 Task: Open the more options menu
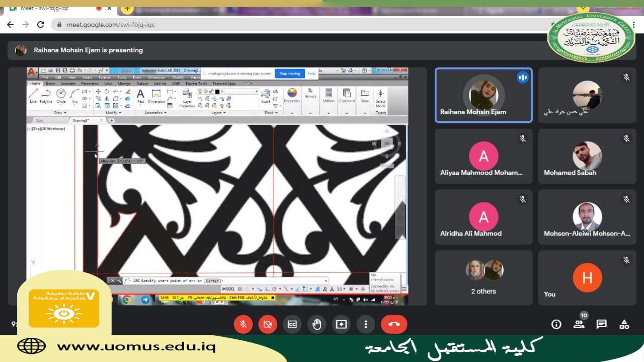tap(366, 324)
